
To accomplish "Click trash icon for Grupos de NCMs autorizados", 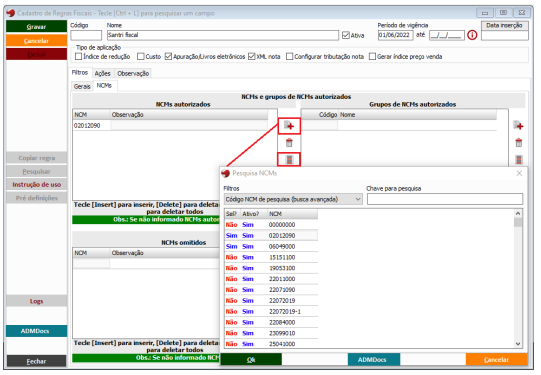I will (x=519, y=142).
